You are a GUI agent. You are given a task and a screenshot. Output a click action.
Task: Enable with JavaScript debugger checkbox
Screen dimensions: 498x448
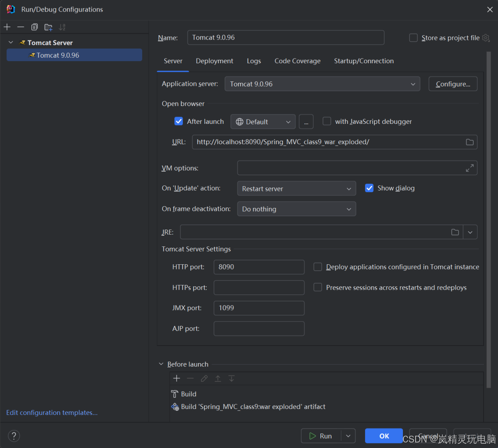[x=327, y=121]
